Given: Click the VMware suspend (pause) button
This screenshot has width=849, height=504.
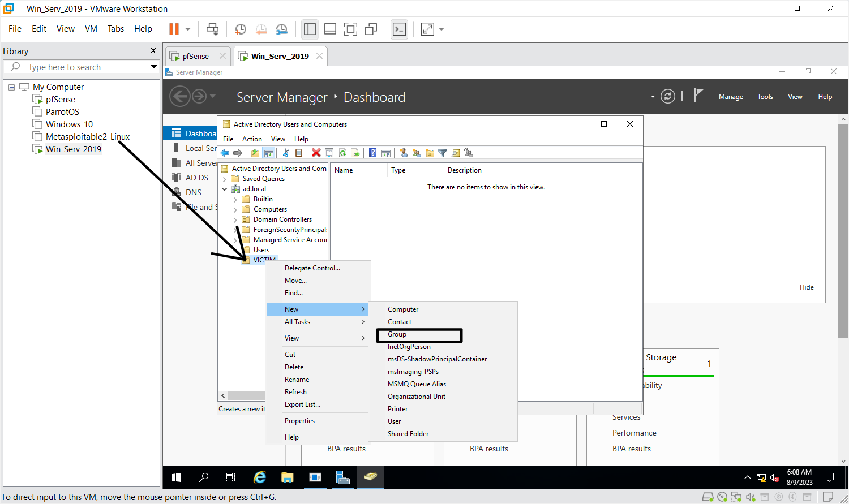Looking at the screenshot, I should pyautogui.click(x=174, y=29).
